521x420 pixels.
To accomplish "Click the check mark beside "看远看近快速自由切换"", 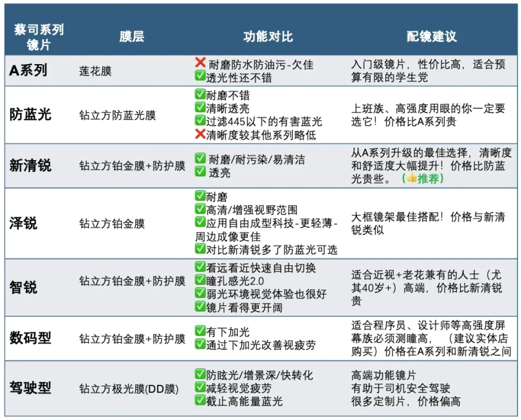I will pos(200,266).
